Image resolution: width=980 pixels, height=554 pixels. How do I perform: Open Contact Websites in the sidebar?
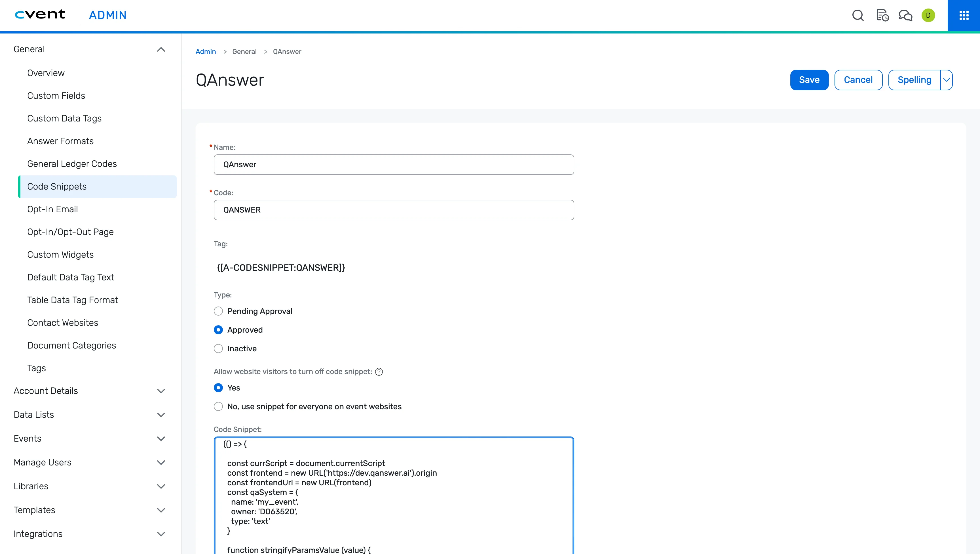[62, 322]
